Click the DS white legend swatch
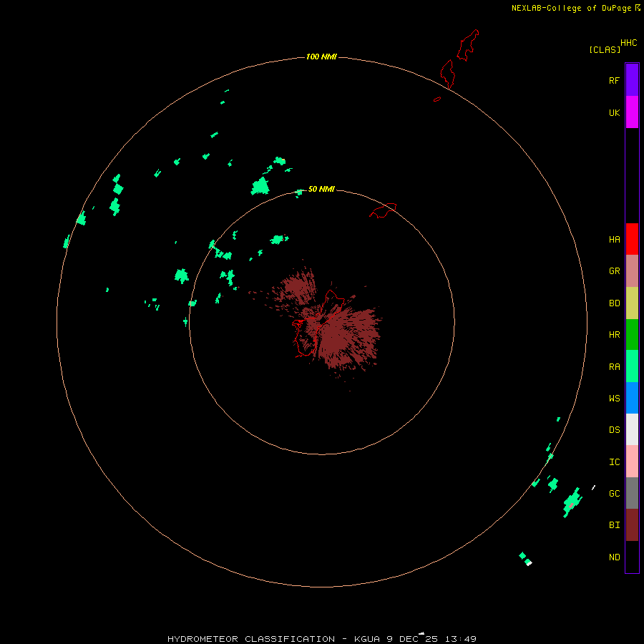The image size is (644, 644). click(x=632, y=429)
